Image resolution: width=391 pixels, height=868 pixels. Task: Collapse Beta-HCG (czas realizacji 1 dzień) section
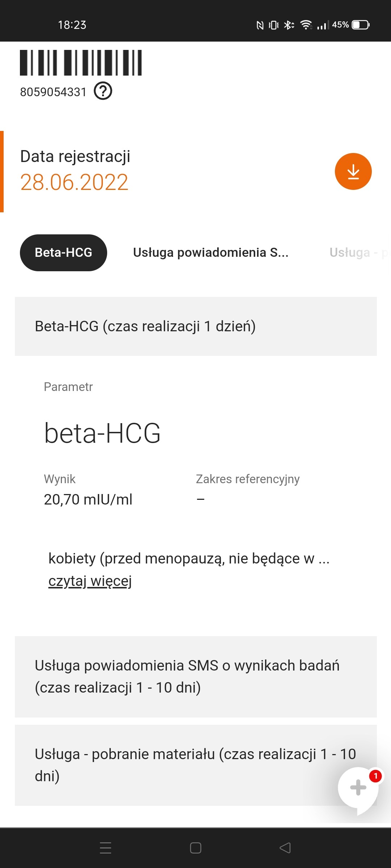point(195,326)
